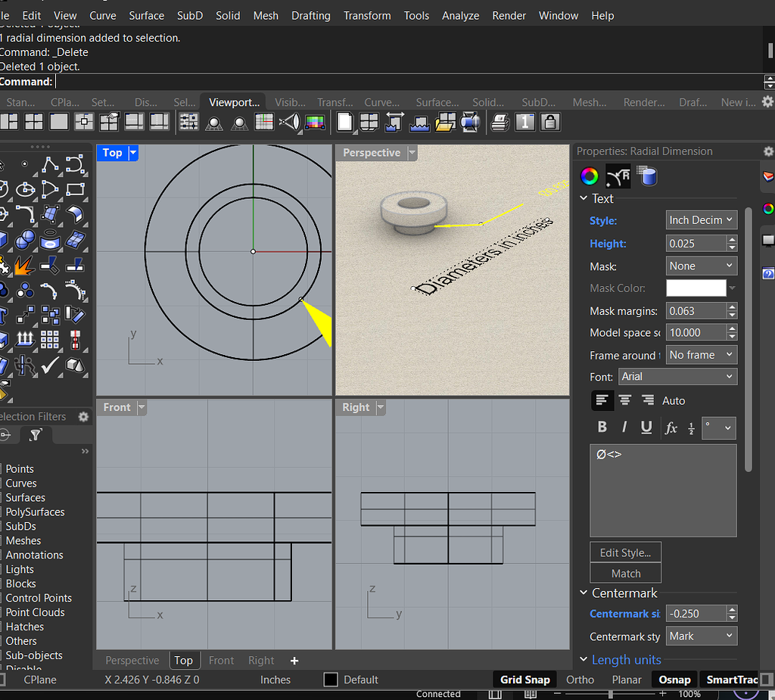775x700 pixels.
Task: Collapse the Centermark section
Action: click(584, 593)
